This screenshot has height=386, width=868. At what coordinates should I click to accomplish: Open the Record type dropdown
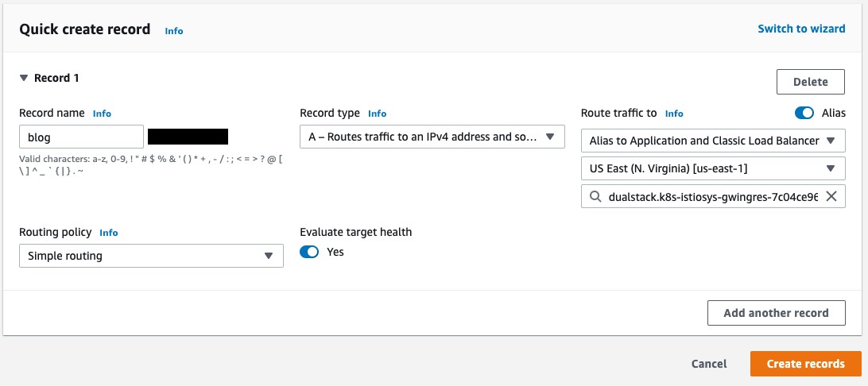(432, 137)
